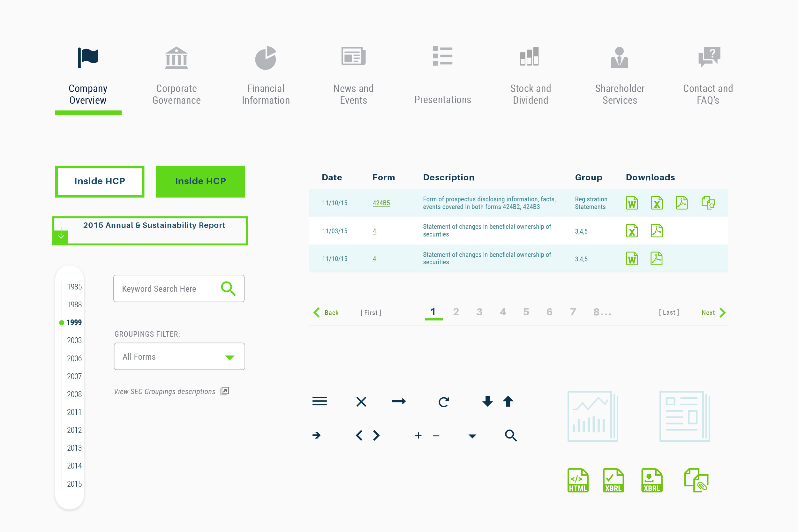
Task: Click the News and Events newspaper icon
Action: point(353,56)
